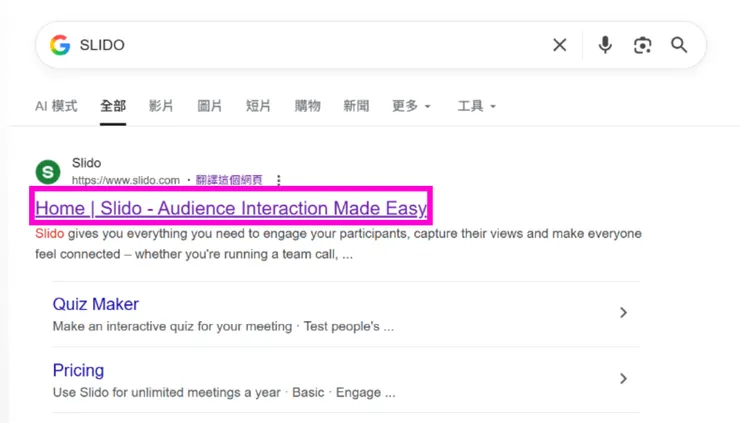740x423 pixels.
Task: Expand the Quiz Maker sitelink chevron
Action: [x=623, y=313]
